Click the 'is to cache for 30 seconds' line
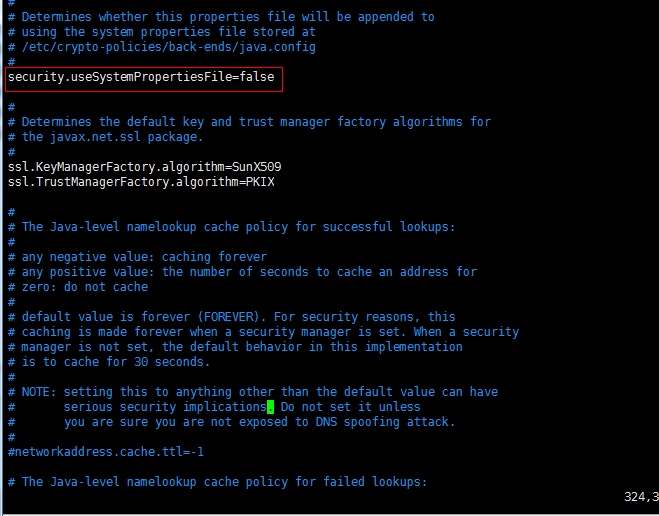The width and height of the screenshot is (659, 516). click(112, 362)
